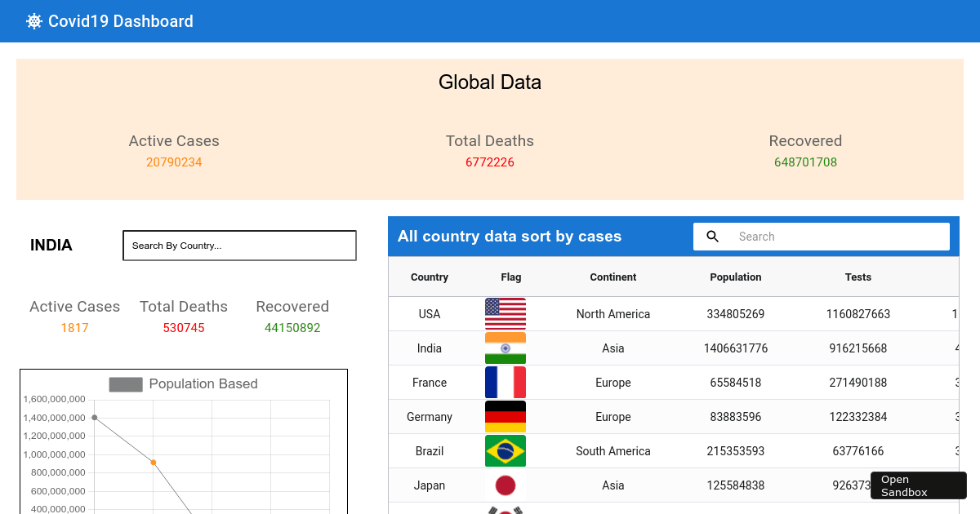Sort table by the Tests column header
980x514 pixels.
[858, 277]
